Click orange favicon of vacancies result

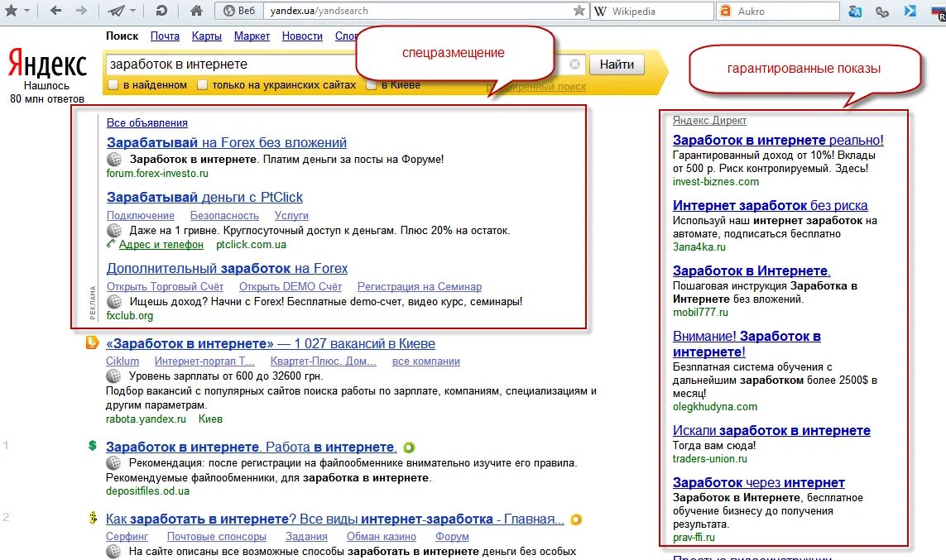pos(92,343)
